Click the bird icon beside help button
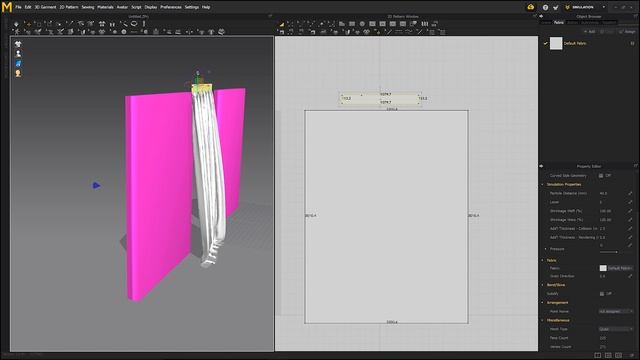Viewport: 640px width, 360px height. [556, 7]
